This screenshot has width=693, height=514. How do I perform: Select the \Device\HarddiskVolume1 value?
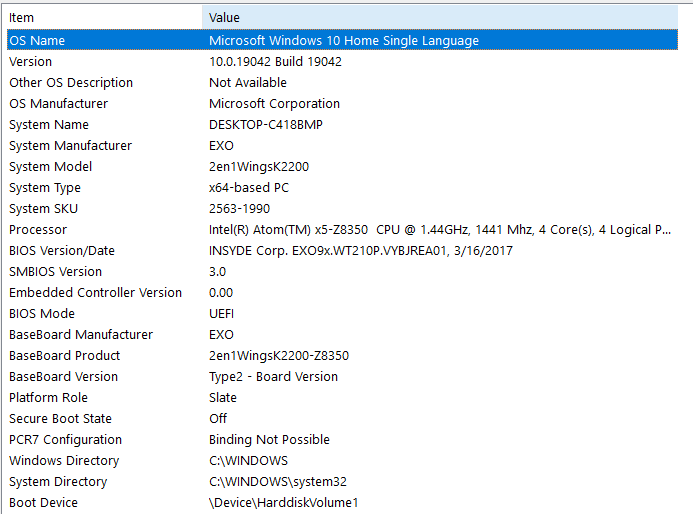coord(283,503)
